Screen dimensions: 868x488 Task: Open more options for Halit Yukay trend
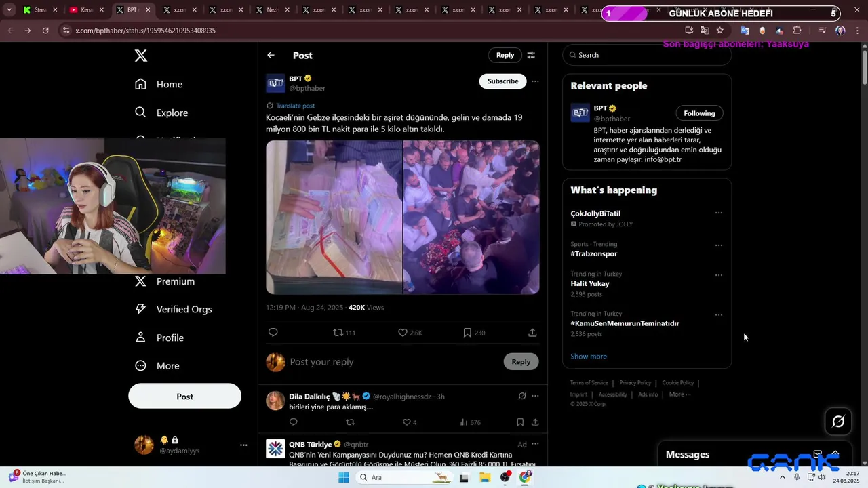tap(719, 275)
